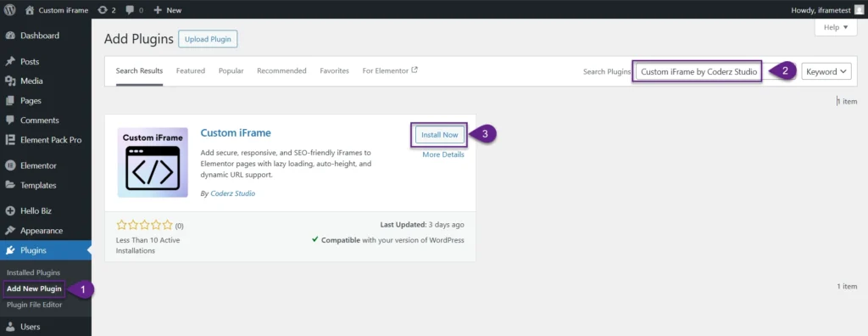Click the WordPress logo icon
This screenshot has width=868, height=336.
tap(9, 9)
